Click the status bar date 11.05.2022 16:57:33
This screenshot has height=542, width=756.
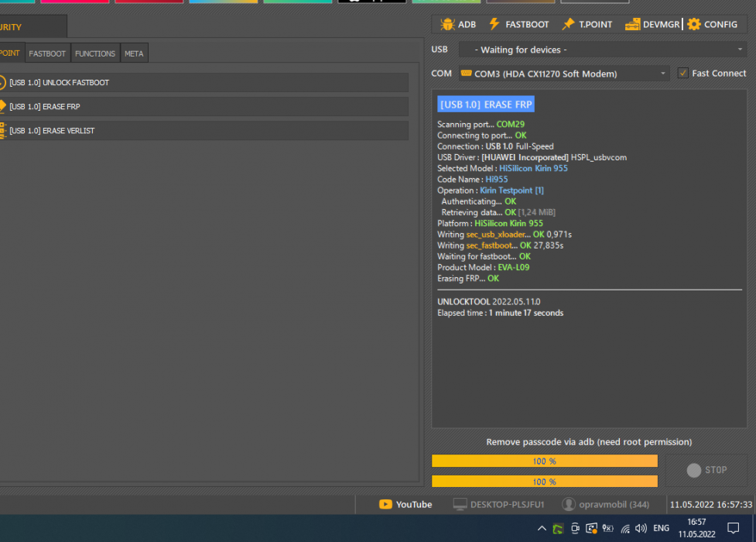pyautogui.click(x=711, y=504)
